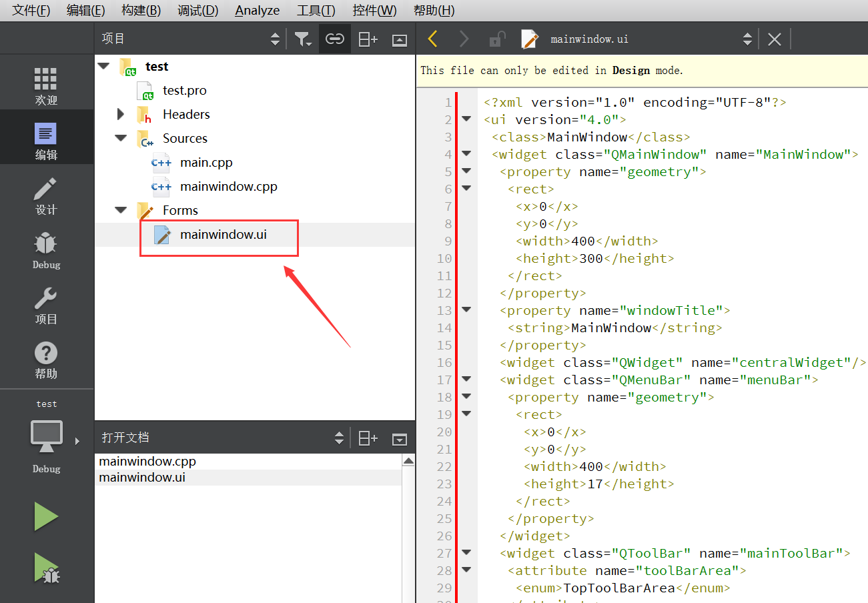Go forward with the right arrow

[464, 39]
